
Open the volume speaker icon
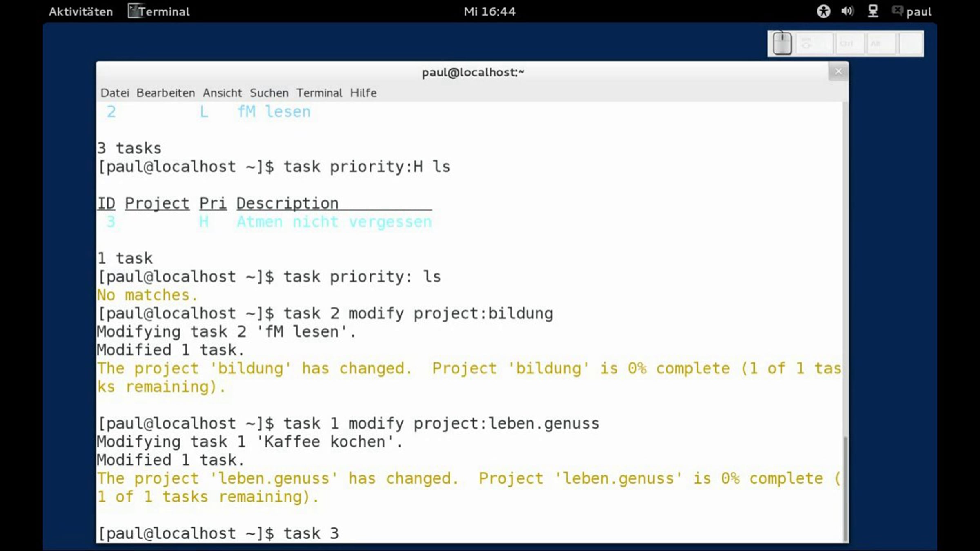[x=847, y=11]
